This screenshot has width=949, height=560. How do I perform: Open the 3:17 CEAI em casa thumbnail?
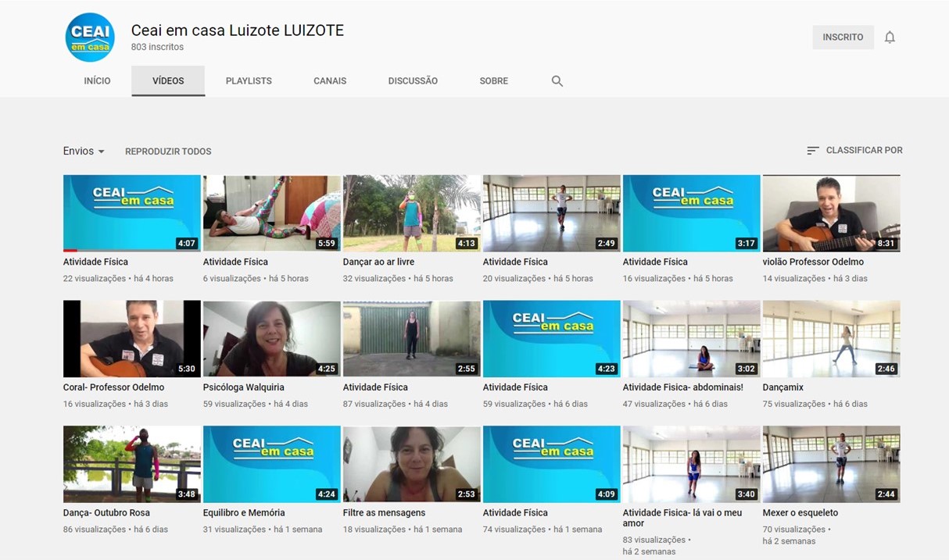(692, 213)
